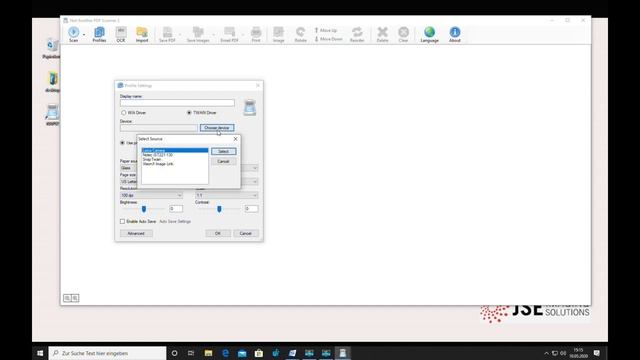Viewport: 640px width, 360px height.
Task: Click the Print toolbar icon
Action: (256, 34)
